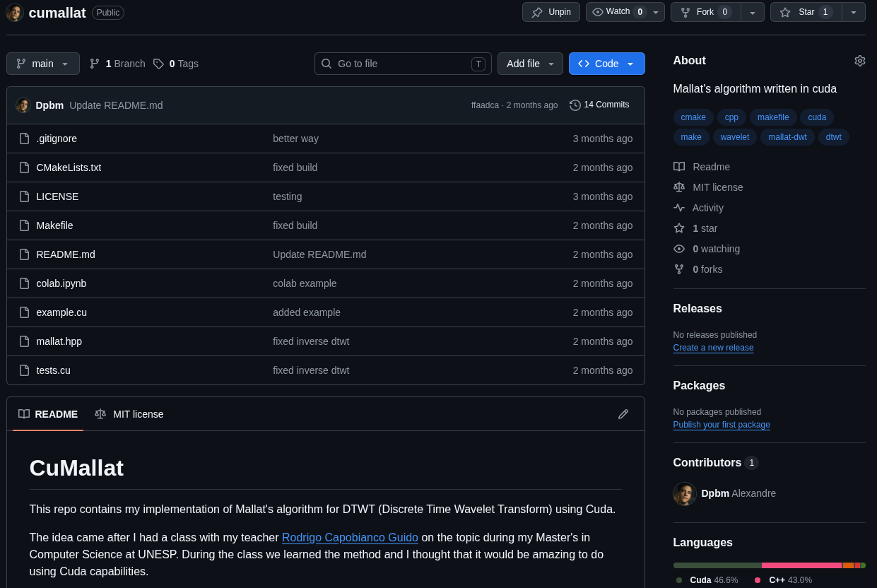Click the file icon beside .gitignore
The height and width of the screenshot is (588, 877).
pos(24,139)
